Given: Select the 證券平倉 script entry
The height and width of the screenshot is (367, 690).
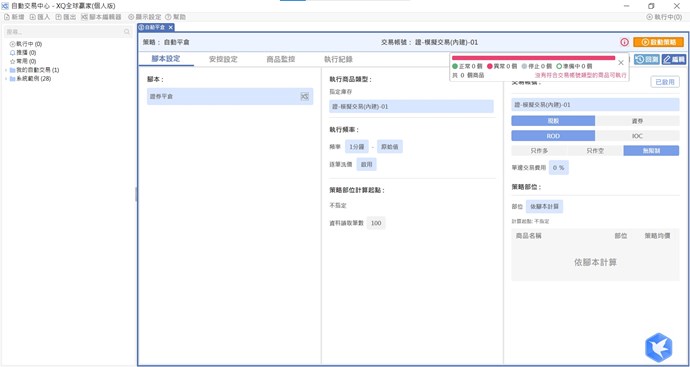Looking at the screenshot, I should coord(230,96).
